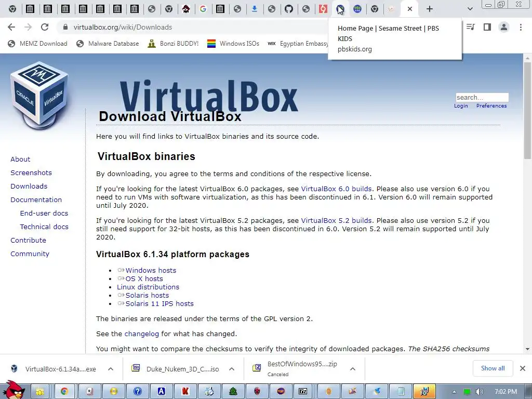
Task: Reload the VirtualBox downloads page
Action: coord(45,27)
